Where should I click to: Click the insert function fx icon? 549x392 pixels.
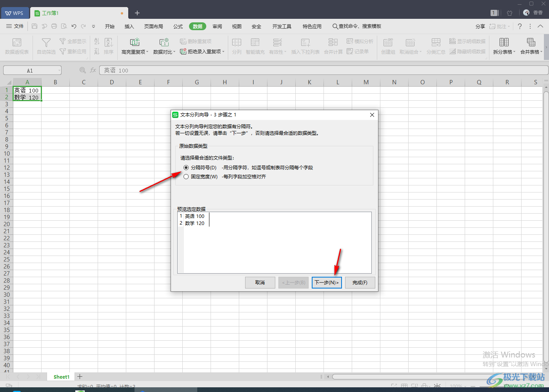tap(93, 70)
